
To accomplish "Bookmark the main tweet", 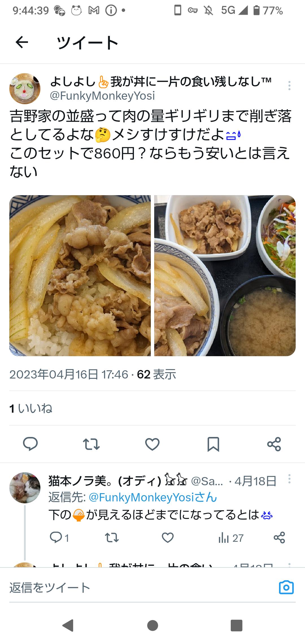I will (213, 444).
